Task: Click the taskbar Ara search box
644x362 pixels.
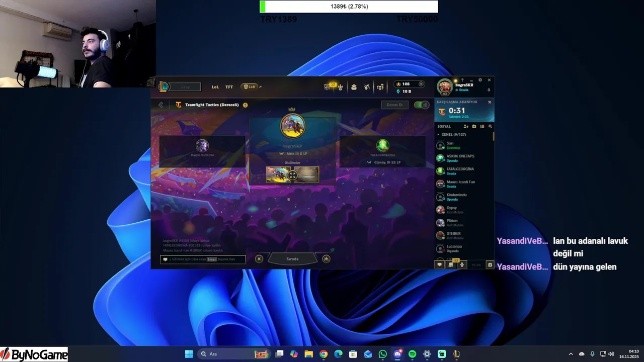Action: [234, 354]
